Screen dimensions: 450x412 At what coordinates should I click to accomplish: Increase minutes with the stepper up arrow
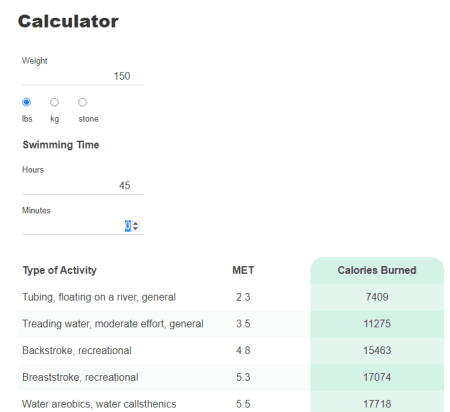point(135,223)
